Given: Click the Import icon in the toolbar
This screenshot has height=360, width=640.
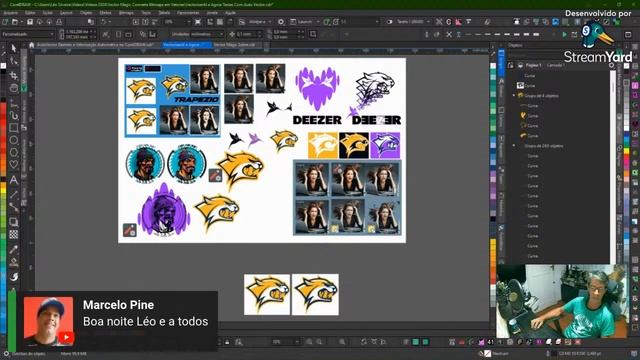Looking at the screenshot, I should (x=136, y=22).
